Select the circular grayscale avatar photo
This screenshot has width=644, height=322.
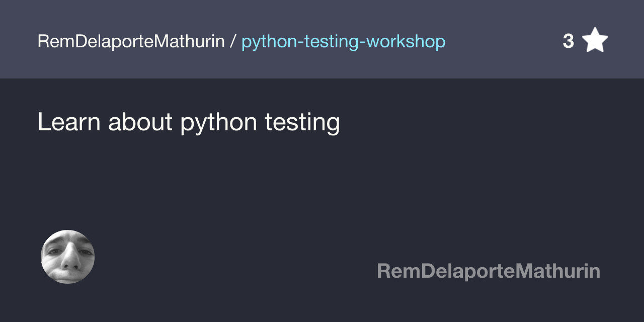68,257
